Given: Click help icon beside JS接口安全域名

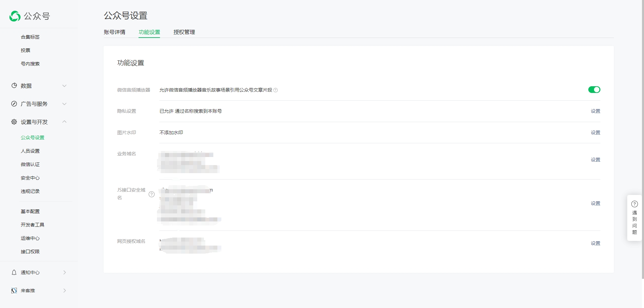Looking at the screenshot, I should click(x=152, y=194).
